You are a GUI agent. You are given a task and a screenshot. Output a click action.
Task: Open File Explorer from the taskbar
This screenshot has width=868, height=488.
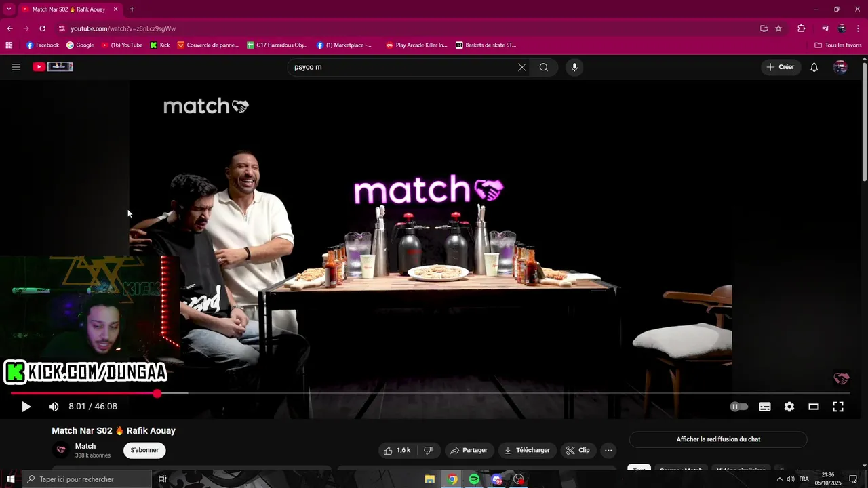(x=430, y=479)
